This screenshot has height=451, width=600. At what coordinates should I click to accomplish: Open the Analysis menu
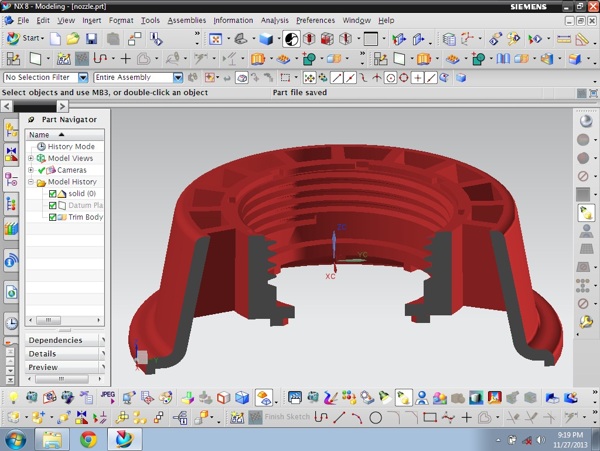coord(275,20)
